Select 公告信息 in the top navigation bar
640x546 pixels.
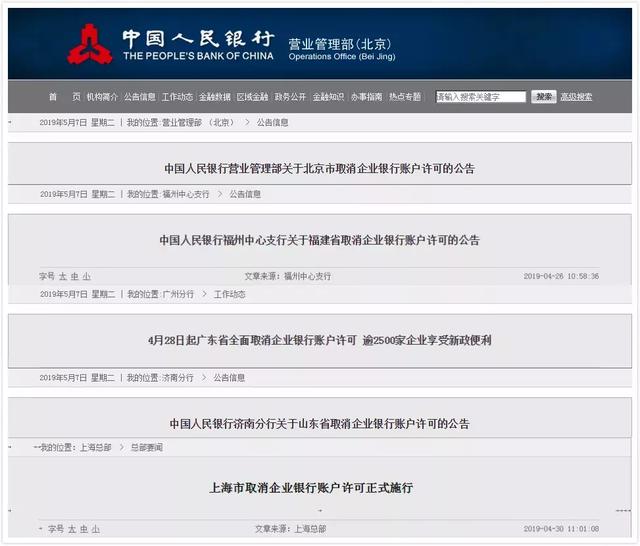140,97
